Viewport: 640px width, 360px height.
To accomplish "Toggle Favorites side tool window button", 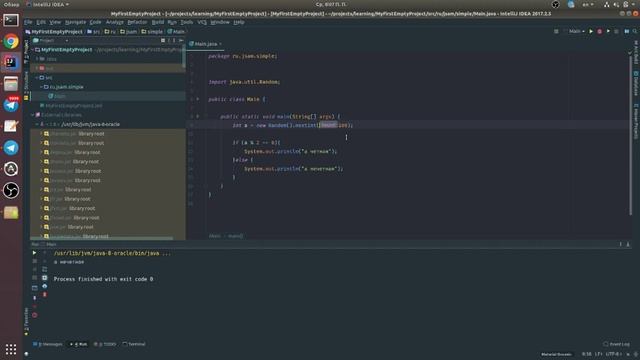I will point(27,321).
